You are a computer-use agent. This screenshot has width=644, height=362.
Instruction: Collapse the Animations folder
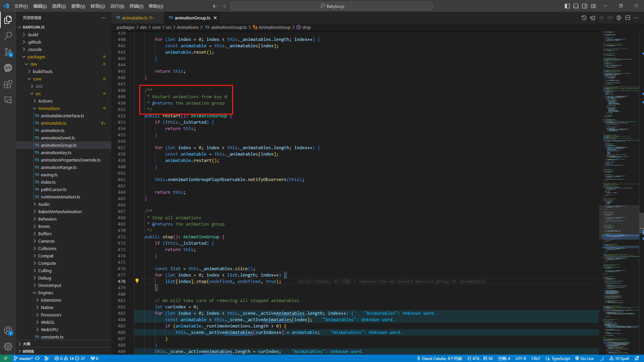pos(49,108)
